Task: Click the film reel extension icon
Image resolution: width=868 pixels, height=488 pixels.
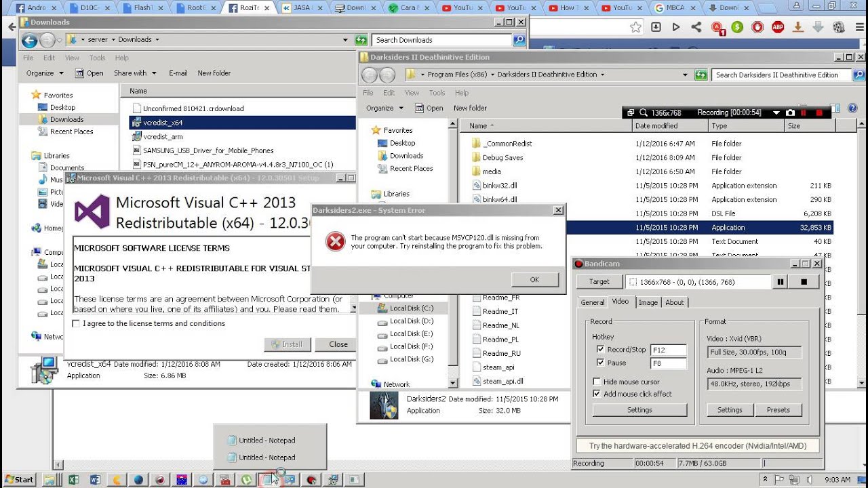Action: 839,27
